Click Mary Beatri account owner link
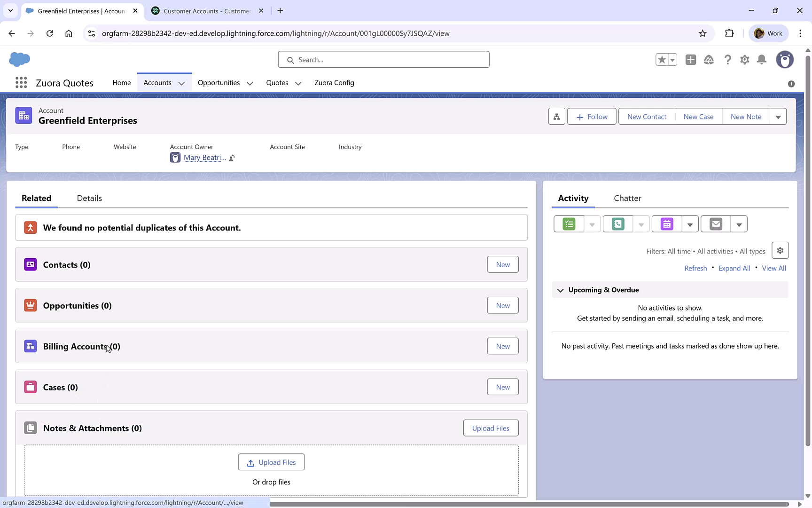Image resolution: width=812 pixels, height=508 pixels. pyautogui.click(x=205, y=158)
